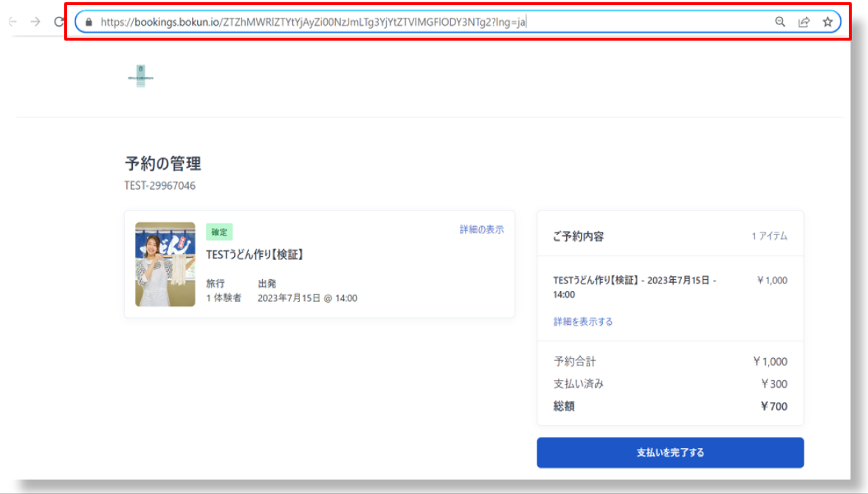Image resolution: width=868 pixels, height=494 pixels.
Task: Select the TESTうどん作り【検証】 title in booking card
Action: 255,255
